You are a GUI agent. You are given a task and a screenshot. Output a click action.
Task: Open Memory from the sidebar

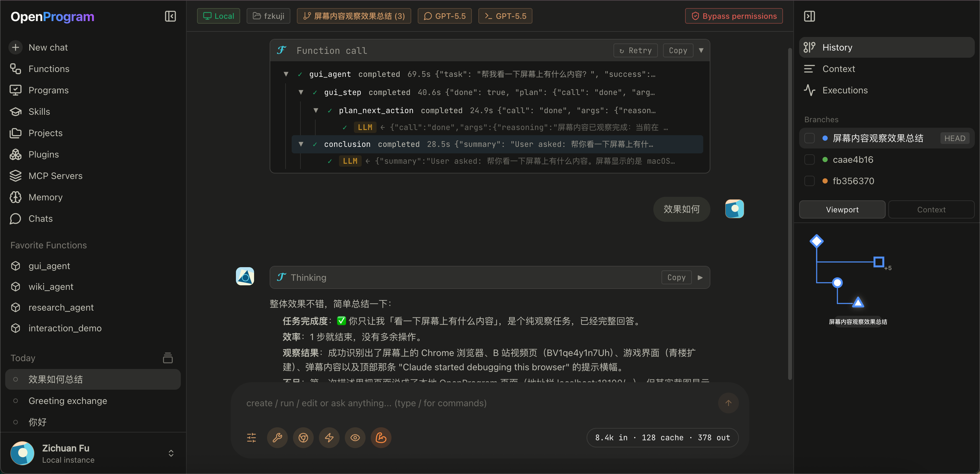tap(45, 197)
